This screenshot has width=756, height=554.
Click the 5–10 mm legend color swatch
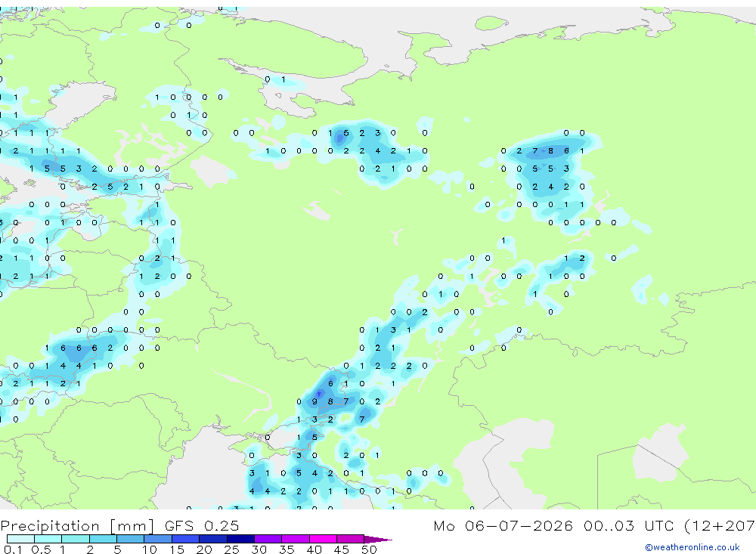click(130, 539)
